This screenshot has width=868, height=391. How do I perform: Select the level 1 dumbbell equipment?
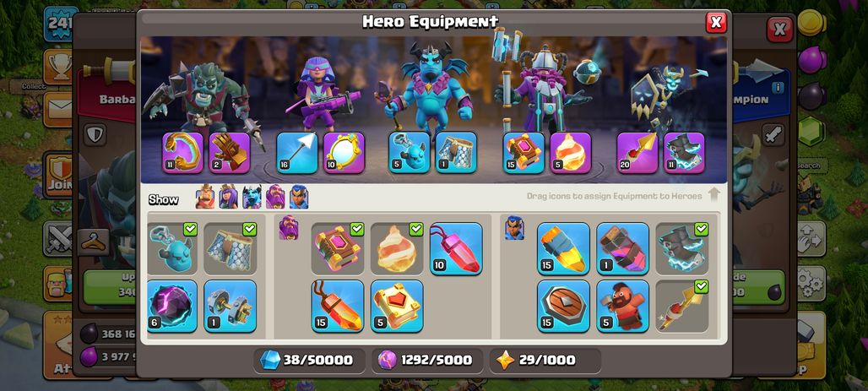pyautogui.click(x=231, y=307)
